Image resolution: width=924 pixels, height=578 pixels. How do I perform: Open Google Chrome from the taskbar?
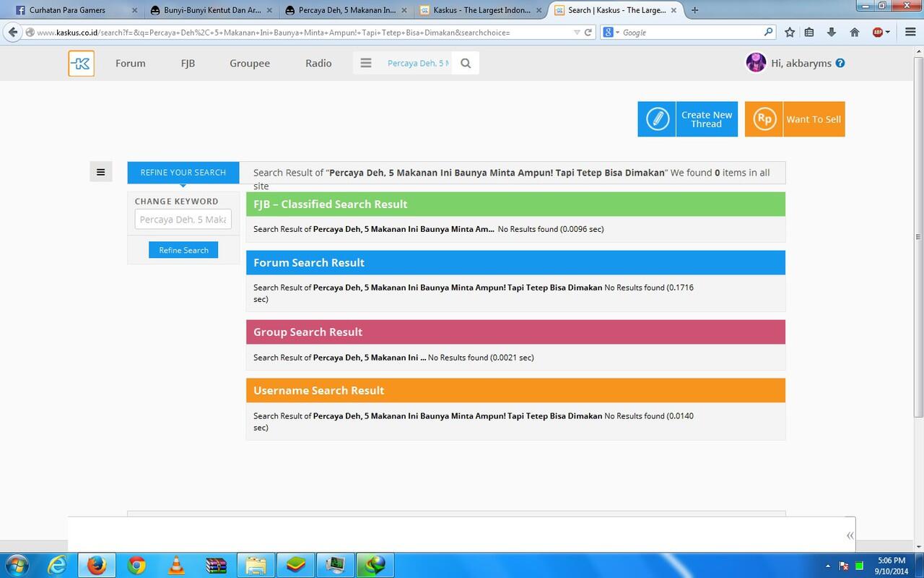[136, 565]
